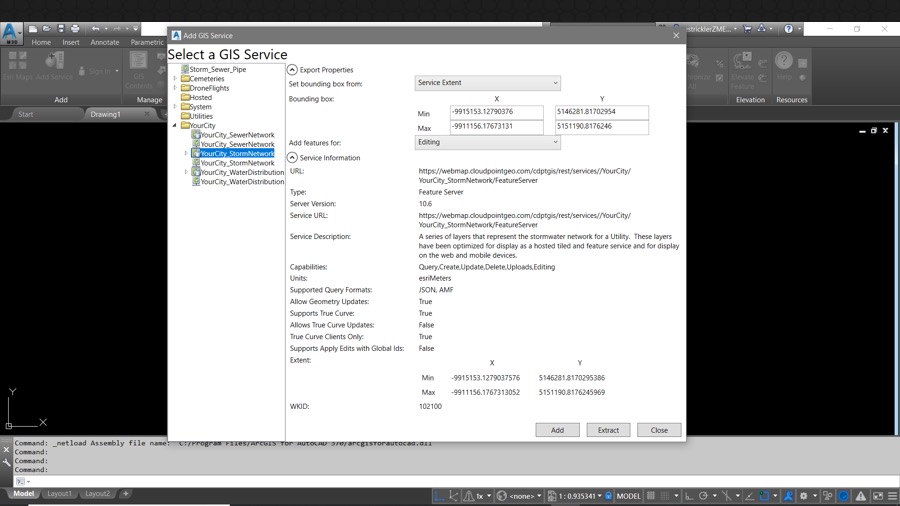
Task: Click the Open file folder icon
Action: [x=46, y=29]
